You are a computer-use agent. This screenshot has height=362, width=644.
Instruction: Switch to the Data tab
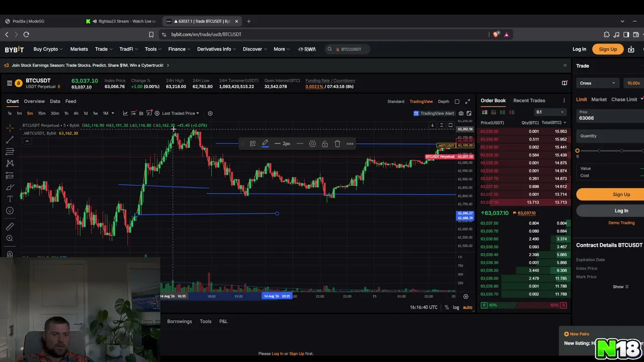tap(55, 102)
